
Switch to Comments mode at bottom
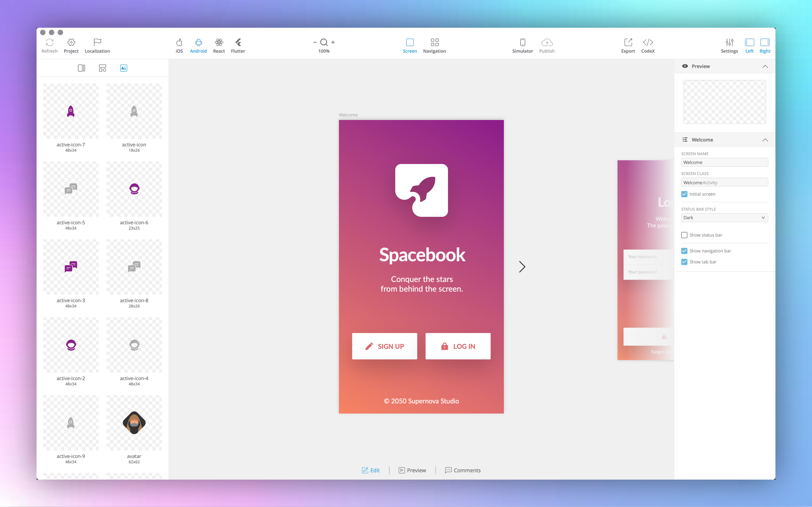(x=463, y=470)
